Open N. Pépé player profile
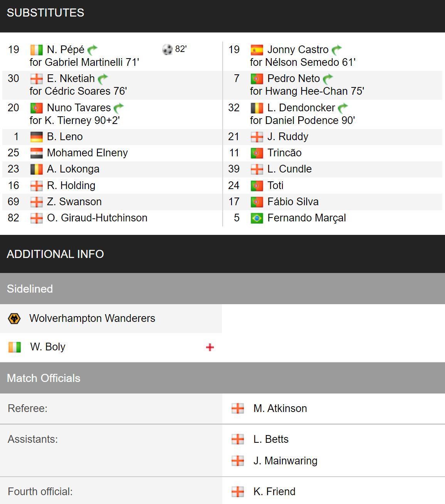Viewport: 445px width, 504px height. click(x=65, y=50)
